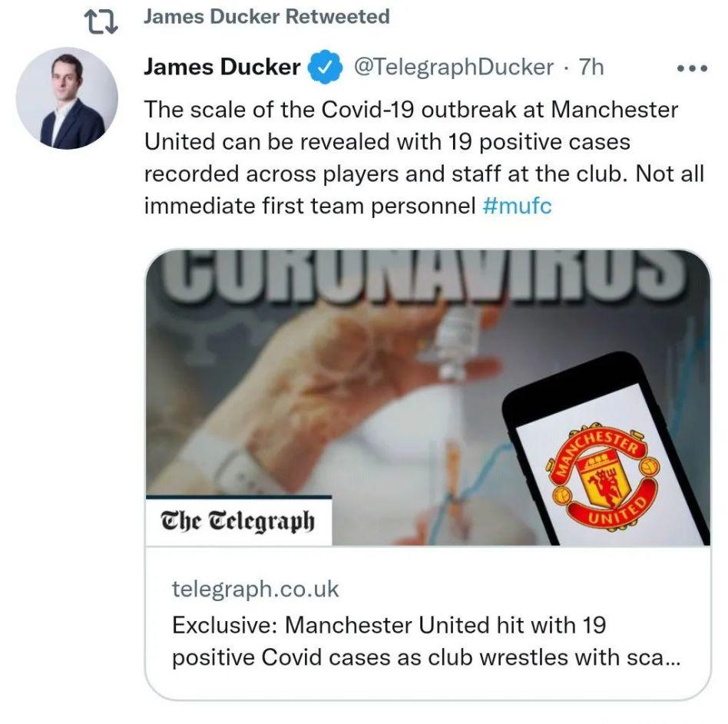
Task: Open the three-dot more options menu
Action: click(692, 68)
